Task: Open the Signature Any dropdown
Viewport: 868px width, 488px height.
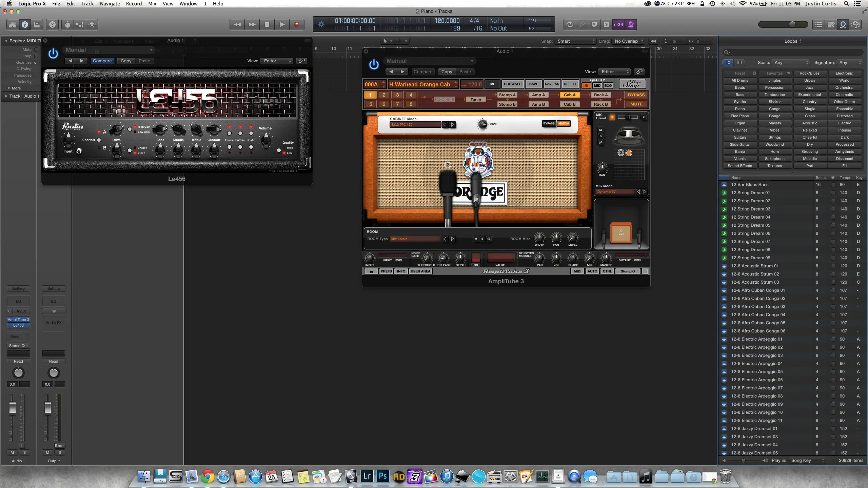Action: coord(849,62)
